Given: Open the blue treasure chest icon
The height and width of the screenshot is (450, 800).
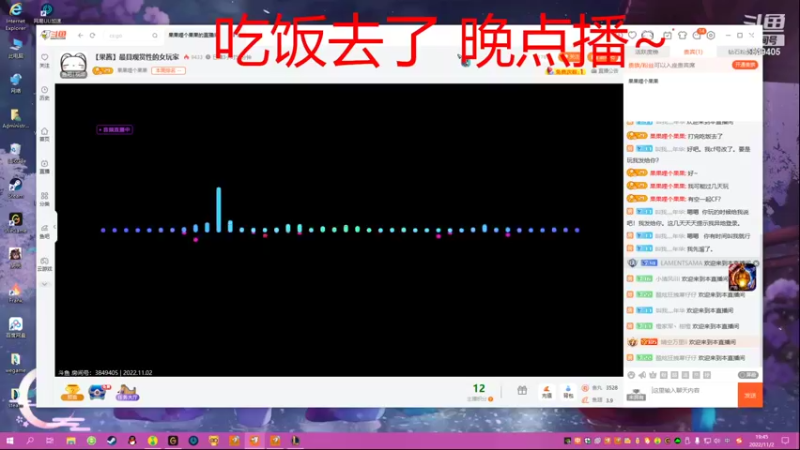Looking at the screenshot, I should coord(99,392).
